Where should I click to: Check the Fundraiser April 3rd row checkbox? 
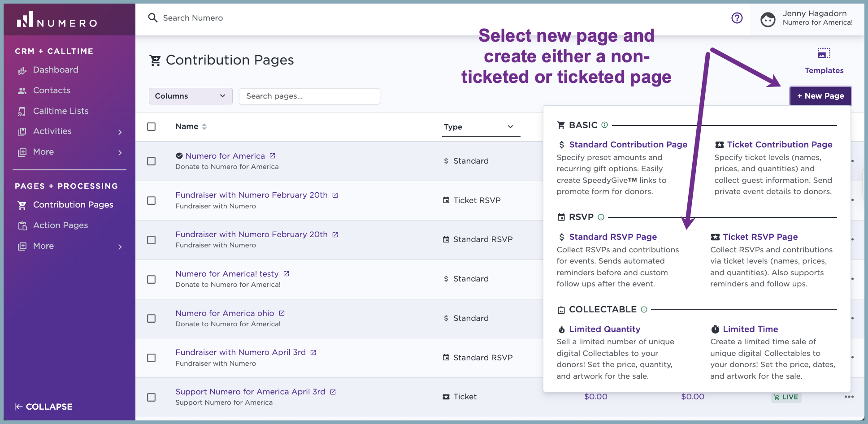[x=152, y=358]
